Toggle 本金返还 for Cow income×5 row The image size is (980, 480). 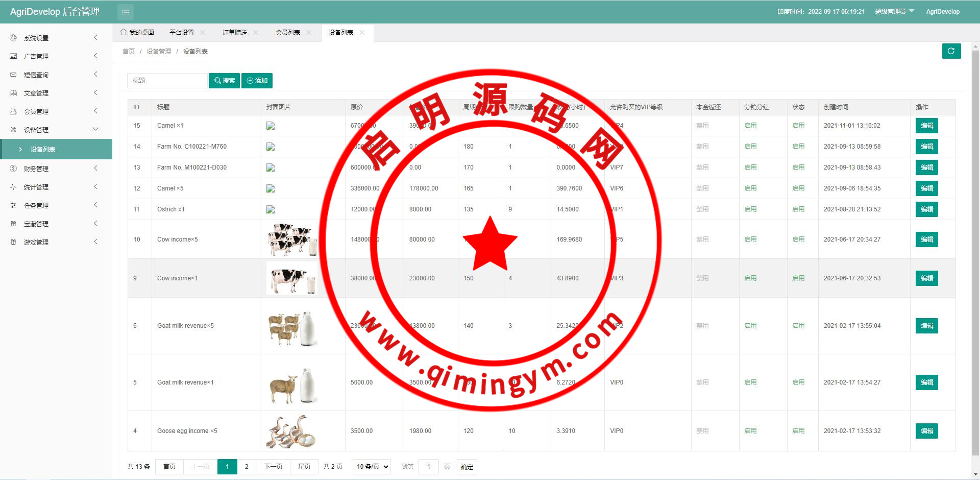[702, 239]
